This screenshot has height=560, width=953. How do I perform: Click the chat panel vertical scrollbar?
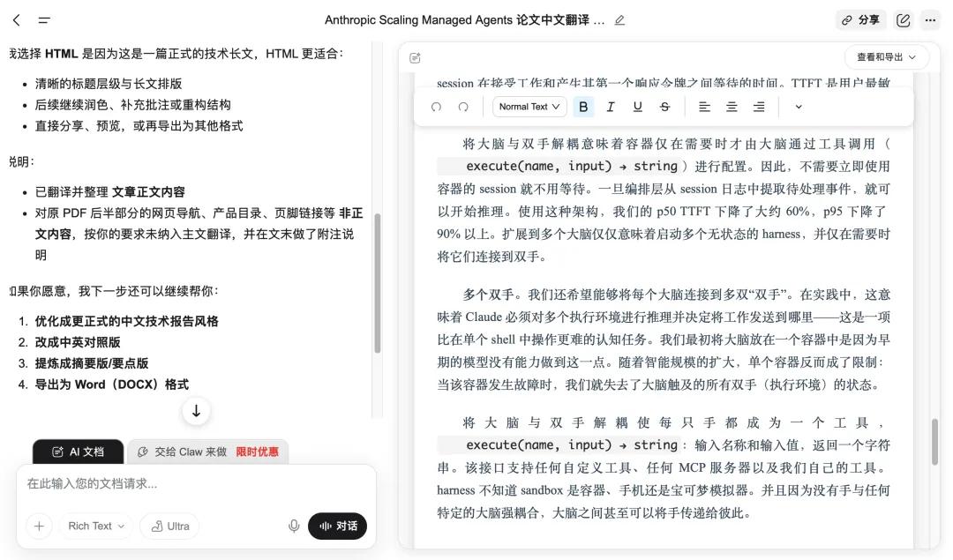tap(378, 283)
